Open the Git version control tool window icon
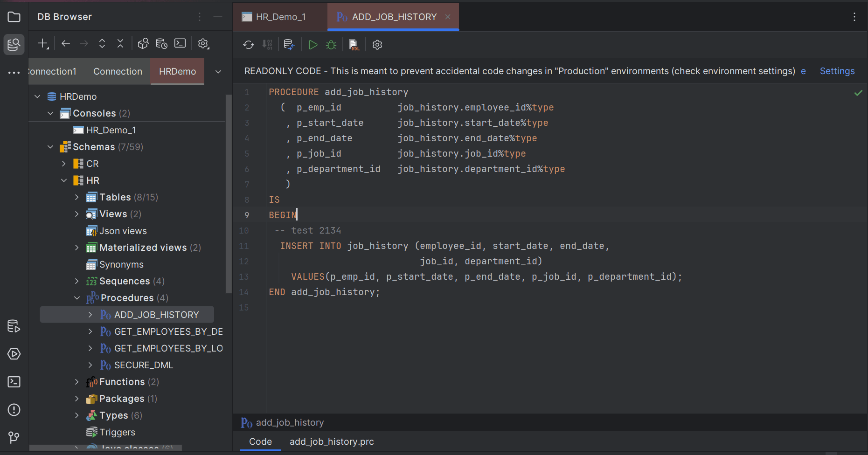The image size is (868, 455). [14, 437]
